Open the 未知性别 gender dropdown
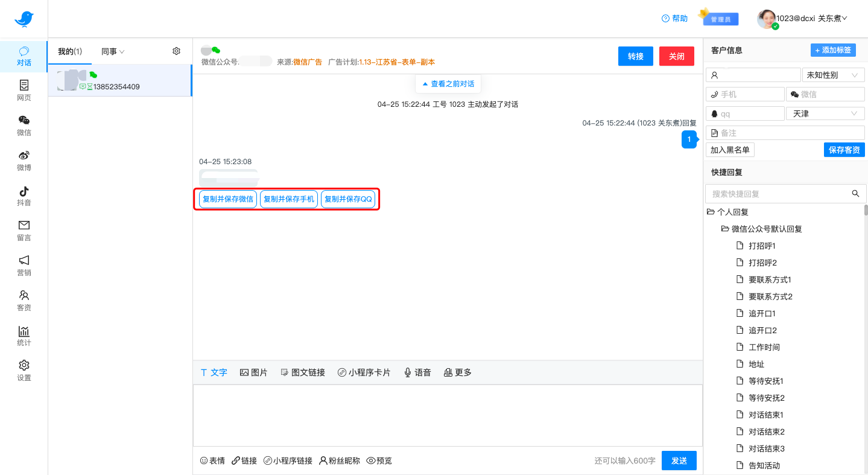868x475 pixels. pyautogui.click(x=833, y=74)
